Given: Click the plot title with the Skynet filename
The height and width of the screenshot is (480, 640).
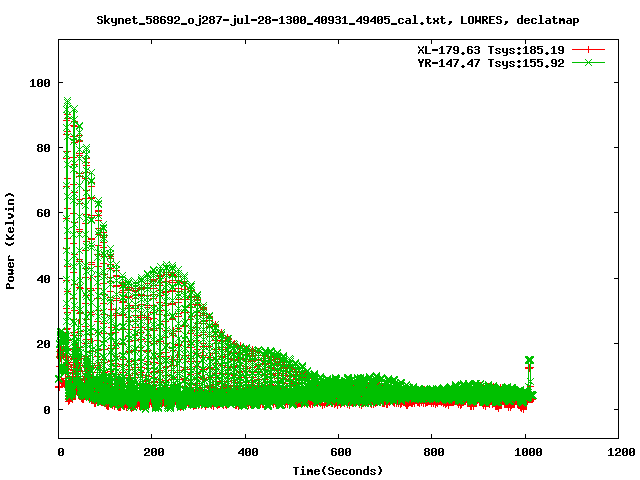Looking at the screenshot, I should pos(338,20).
